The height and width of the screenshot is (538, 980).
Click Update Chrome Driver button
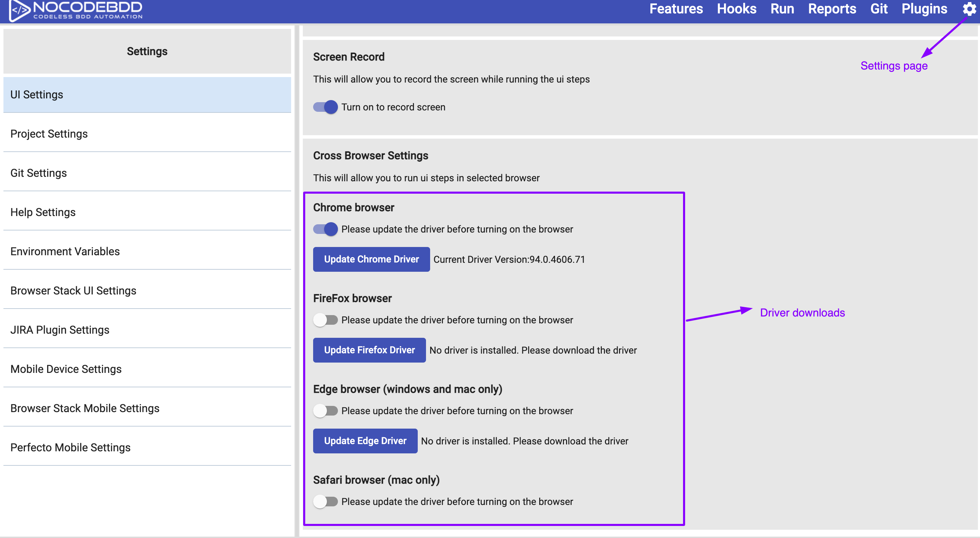(x=371, y=259)
